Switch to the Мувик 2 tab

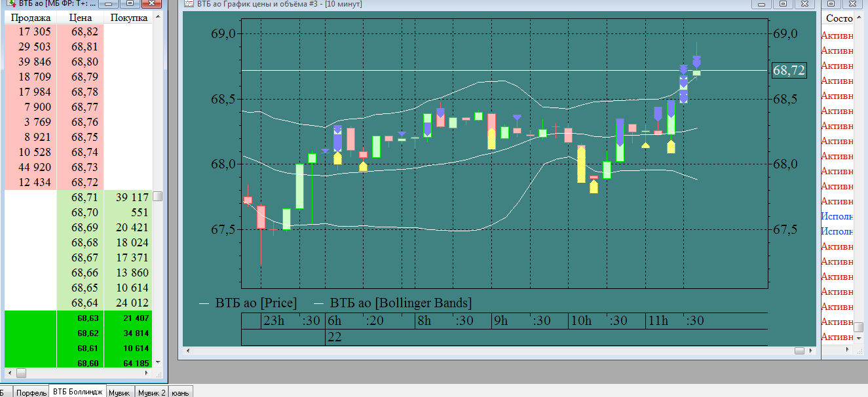151,392
